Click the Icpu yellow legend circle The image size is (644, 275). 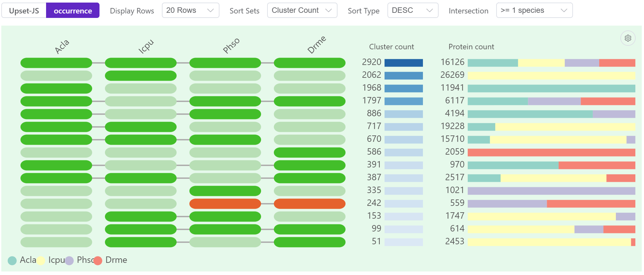[41, 261]
